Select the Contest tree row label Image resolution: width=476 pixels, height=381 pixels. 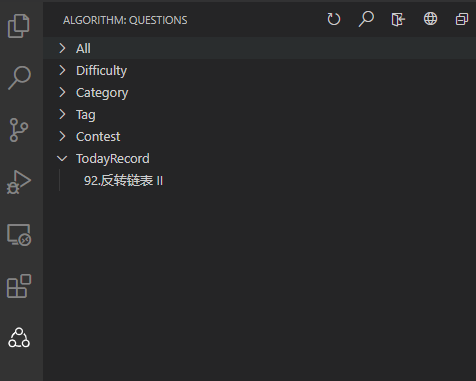(x=98, y=137)
